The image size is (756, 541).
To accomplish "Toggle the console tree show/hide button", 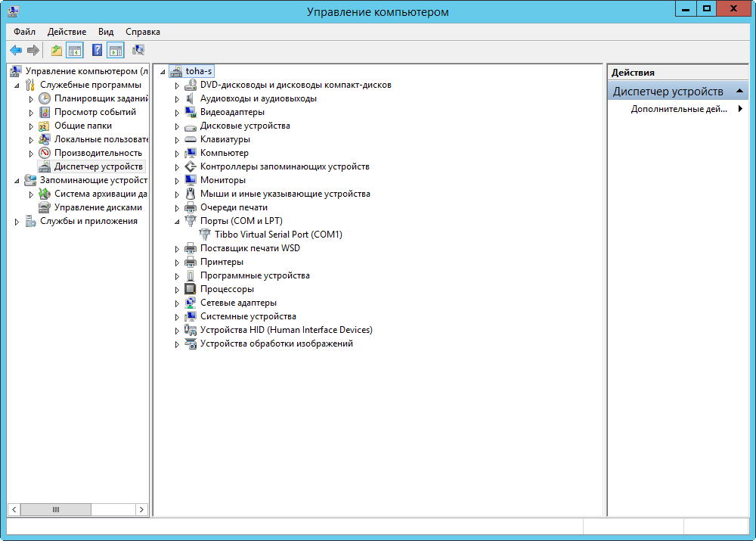I will click(x=75, y=51).
